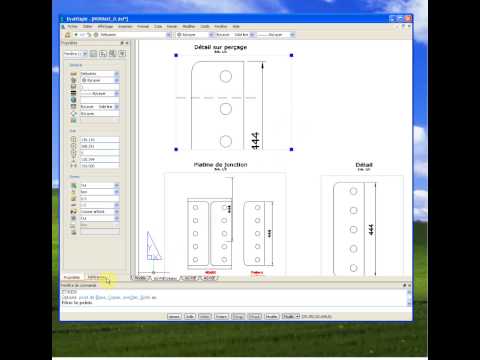Switch to the Propriétés tab at the panel bottom
The width and height of the screenshot is (480, 360).
(x=72, y=277)
